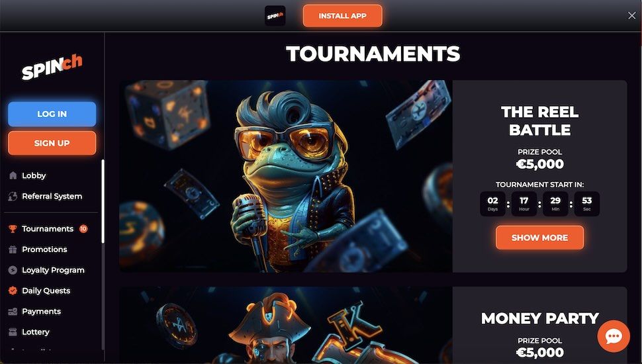Click the Promotions gift icon
642x364 pixels.
(13, 250)
